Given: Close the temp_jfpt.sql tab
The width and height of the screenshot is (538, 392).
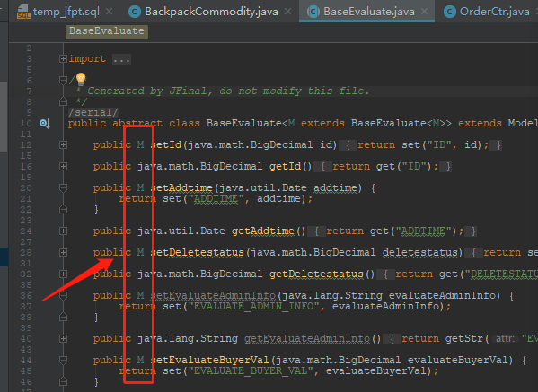Looking at the screenshot, I should tap(109, 12).
